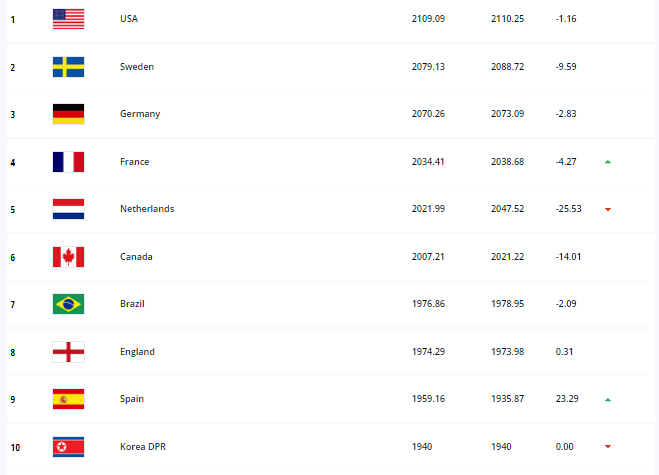Click red down arrow in Korea DPR row
This screenshot has height=475, width=659.
click(608, 446)
